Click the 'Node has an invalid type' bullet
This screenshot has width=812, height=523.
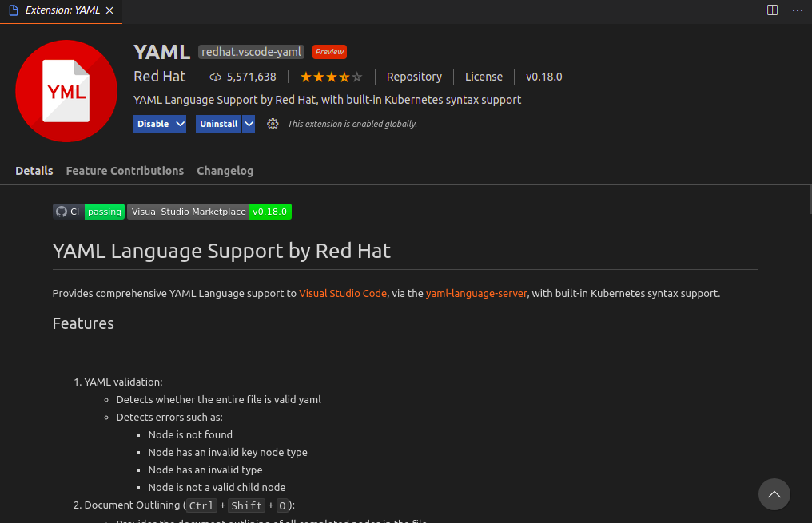tap(205, 470)
